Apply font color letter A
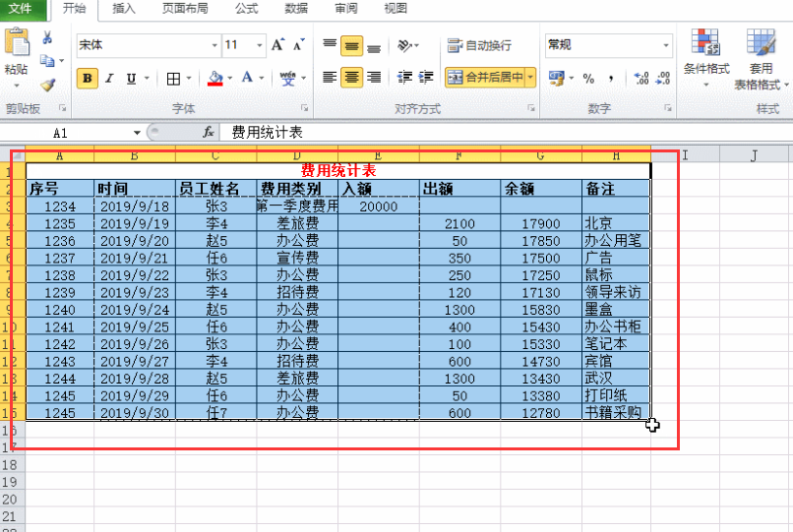The width and height of the screenshot is (793, 532). point(247,78)
